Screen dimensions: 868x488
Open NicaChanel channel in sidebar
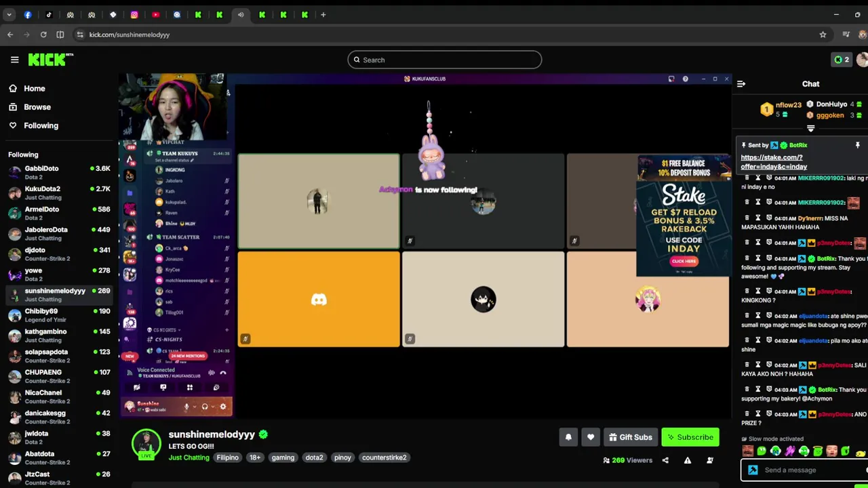tap(58, 396)
